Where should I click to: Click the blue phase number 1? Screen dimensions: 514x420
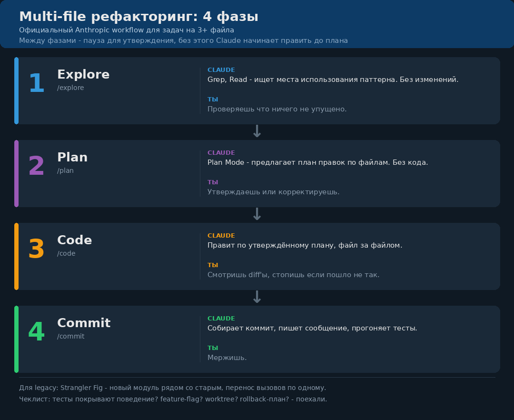pos(36,83)
